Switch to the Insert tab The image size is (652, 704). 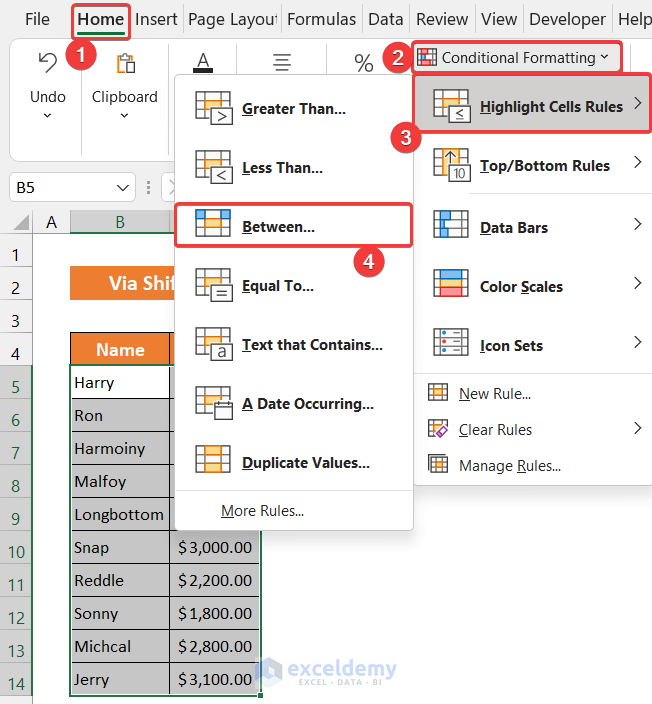coord(156,19)
